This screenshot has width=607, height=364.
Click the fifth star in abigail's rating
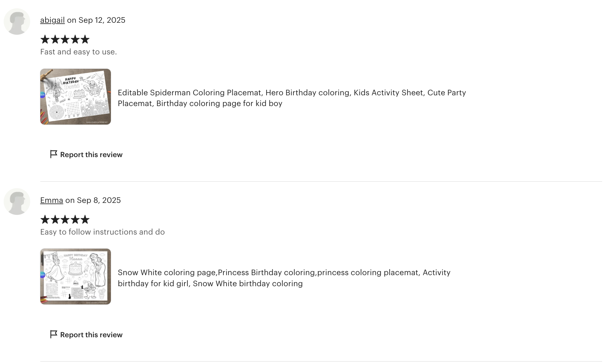(85, 39)
